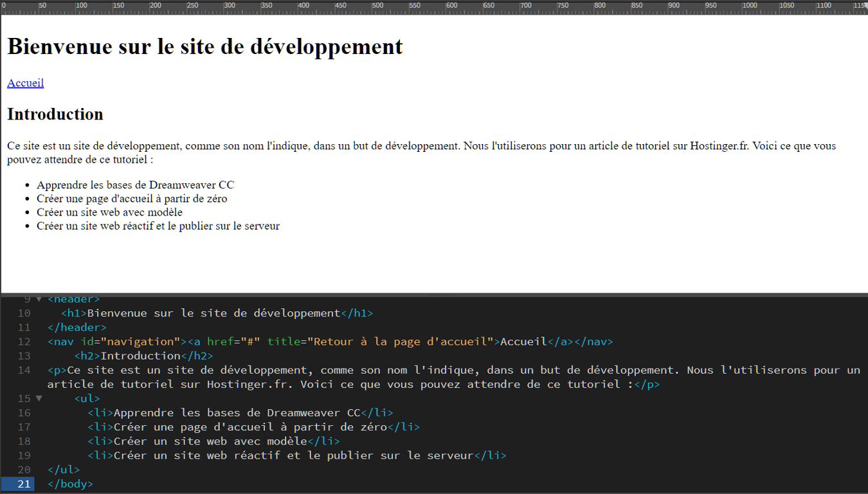Select the Introduction heading in live view
The image size is (868, 494).
[55, 114]
